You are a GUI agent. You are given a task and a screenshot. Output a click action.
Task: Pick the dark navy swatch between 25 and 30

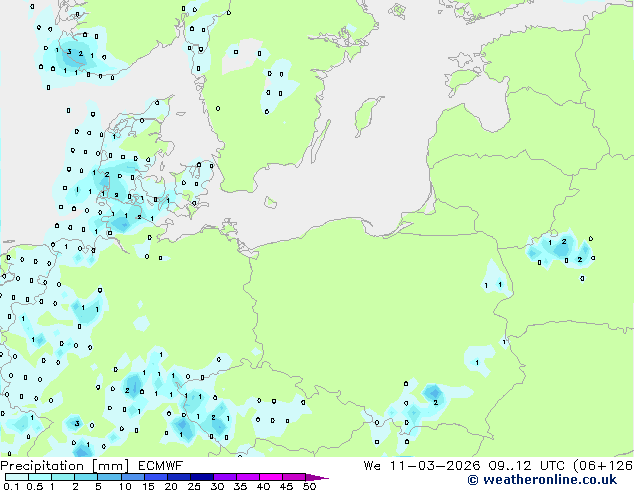[x=202, y=477]
